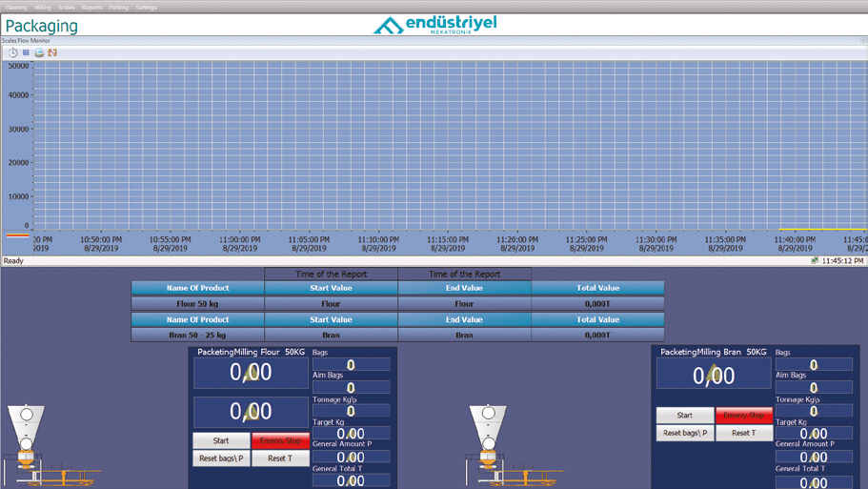The height and width of the screenshot is (489, 868).
Task: Pause the trend chart with the pause icon
Action: (x=26, y=52)
